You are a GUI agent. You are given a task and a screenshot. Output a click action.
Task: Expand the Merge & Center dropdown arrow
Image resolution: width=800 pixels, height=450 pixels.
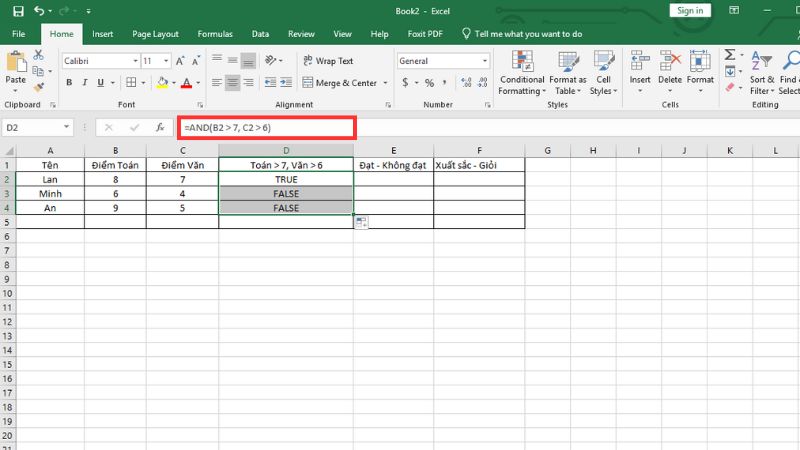click(385, 83)
